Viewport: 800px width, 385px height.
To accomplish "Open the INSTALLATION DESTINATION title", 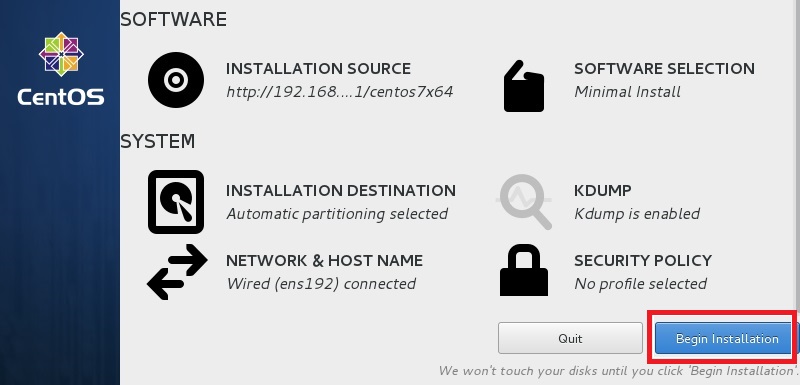I will [341, 191].
